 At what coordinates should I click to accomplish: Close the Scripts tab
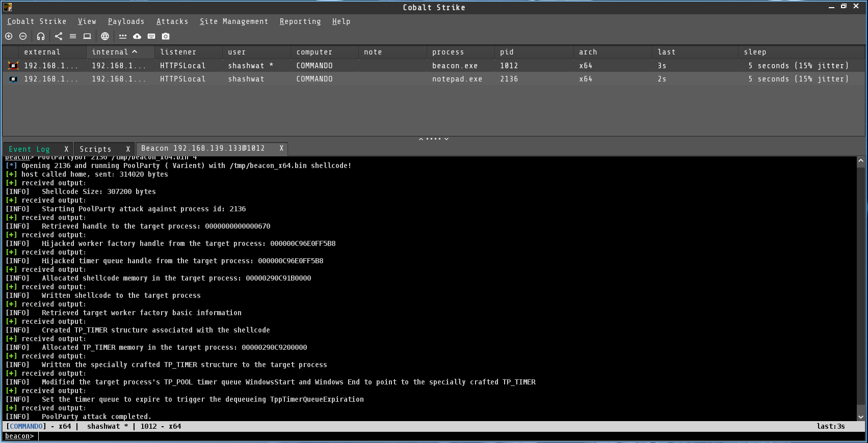[x=128, y=149]
